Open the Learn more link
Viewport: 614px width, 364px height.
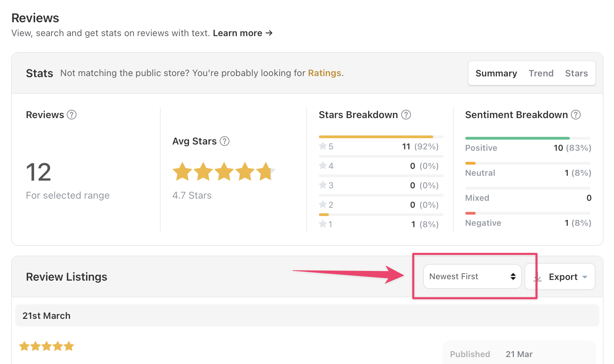coord(242,33)
